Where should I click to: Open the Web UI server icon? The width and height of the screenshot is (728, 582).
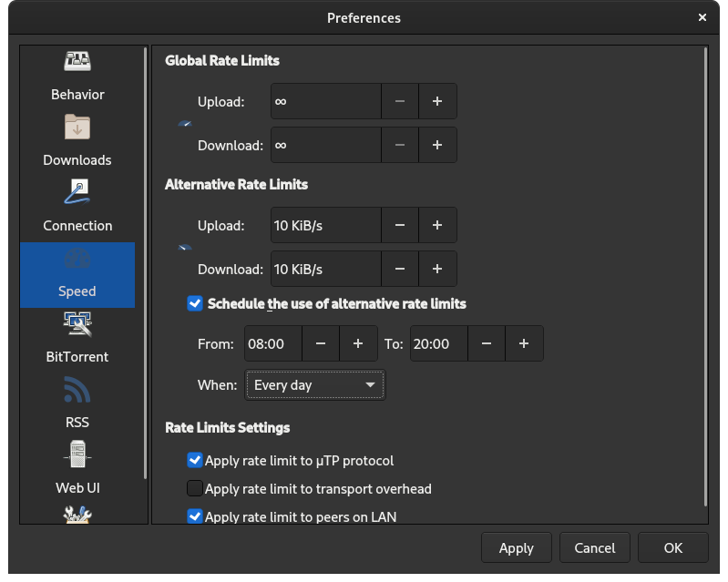[x=77, y=454]
